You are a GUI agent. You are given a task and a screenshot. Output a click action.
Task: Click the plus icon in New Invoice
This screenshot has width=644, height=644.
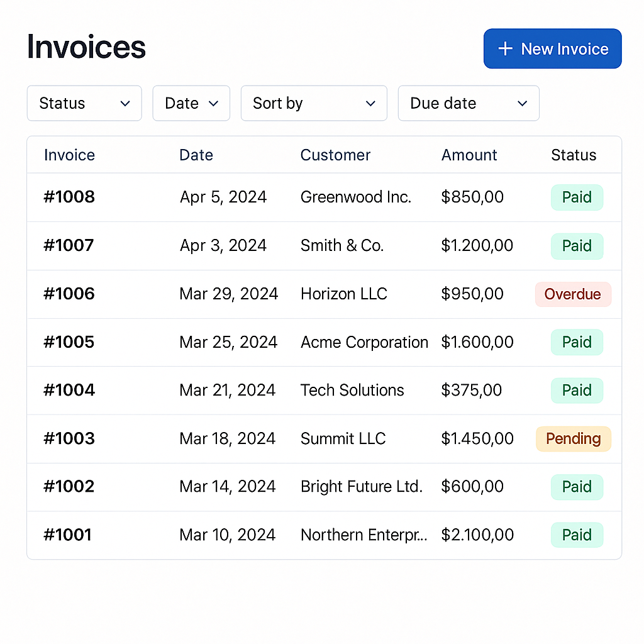[x=505, y=49]
